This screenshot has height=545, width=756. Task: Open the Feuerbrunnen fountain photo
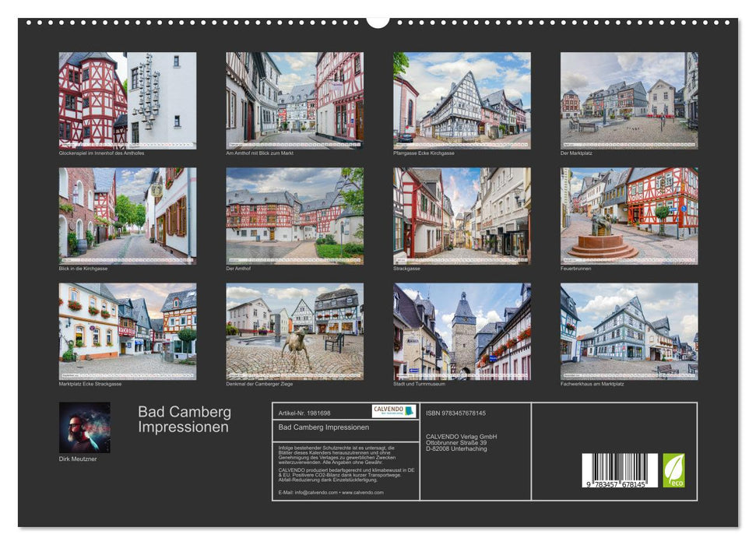click(x=629, y=216)
